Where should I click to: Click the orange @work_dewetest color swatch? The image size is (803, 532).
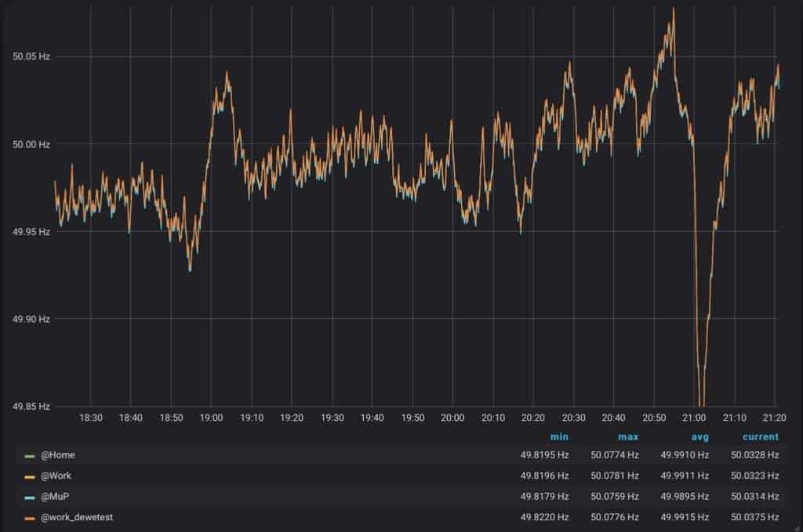pyautogui.click(x=30, y=516)
